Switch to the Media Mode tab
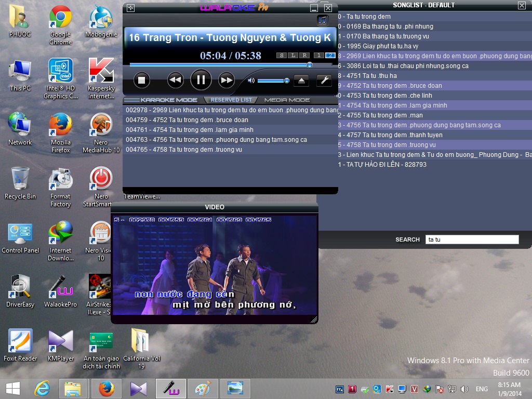 click(287, 100)
